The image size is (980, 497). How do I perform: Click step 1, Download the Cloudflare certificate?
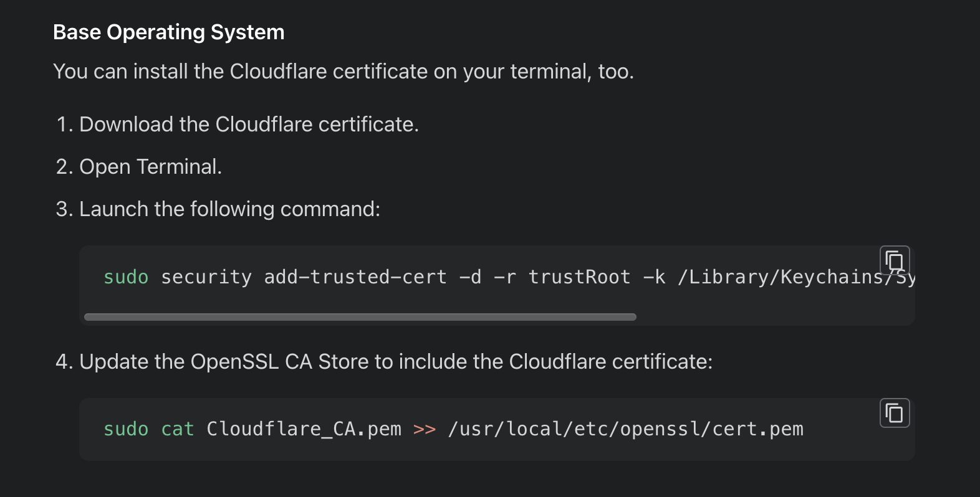[249, 124]
